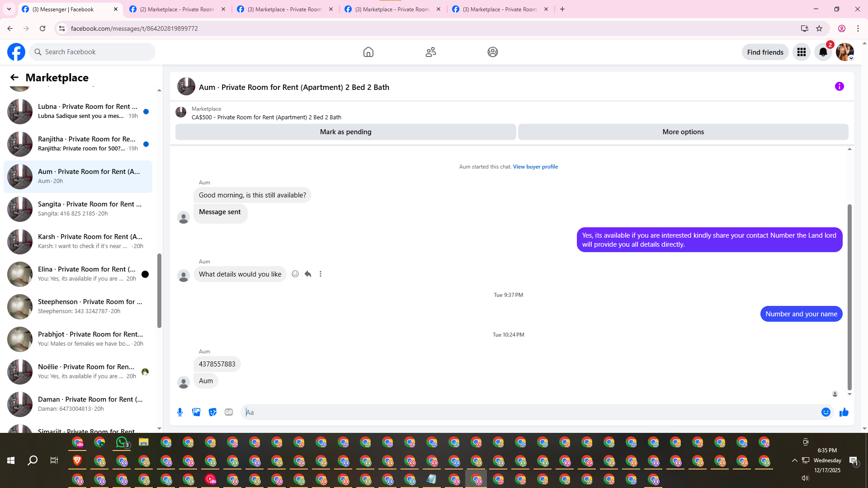Open conversation information purple icon
868x488 pixels.
pyautogui.click(x=839, y=86)
